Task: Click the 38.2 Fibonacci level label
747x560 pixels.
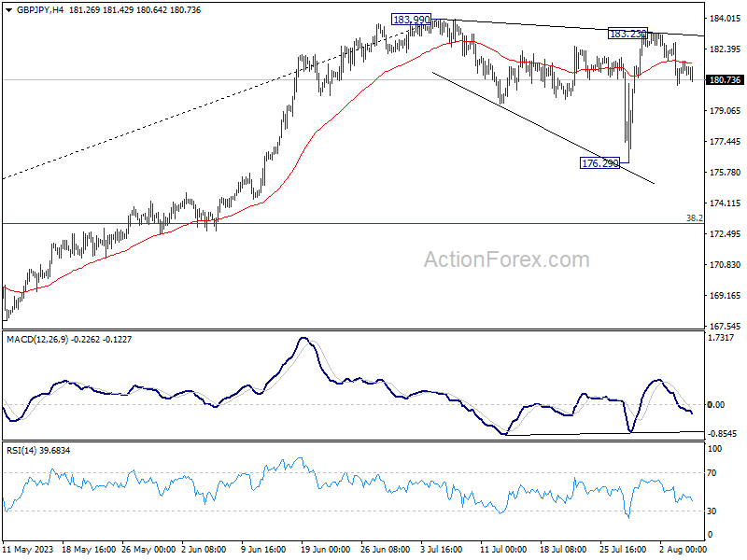Action: coord(694,218)
